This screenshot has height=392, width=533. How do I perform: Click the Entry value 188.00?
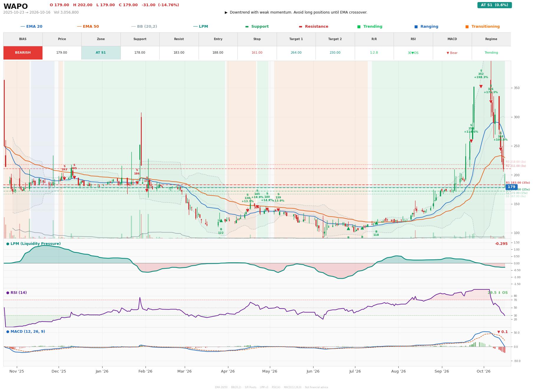click(218, 53)
